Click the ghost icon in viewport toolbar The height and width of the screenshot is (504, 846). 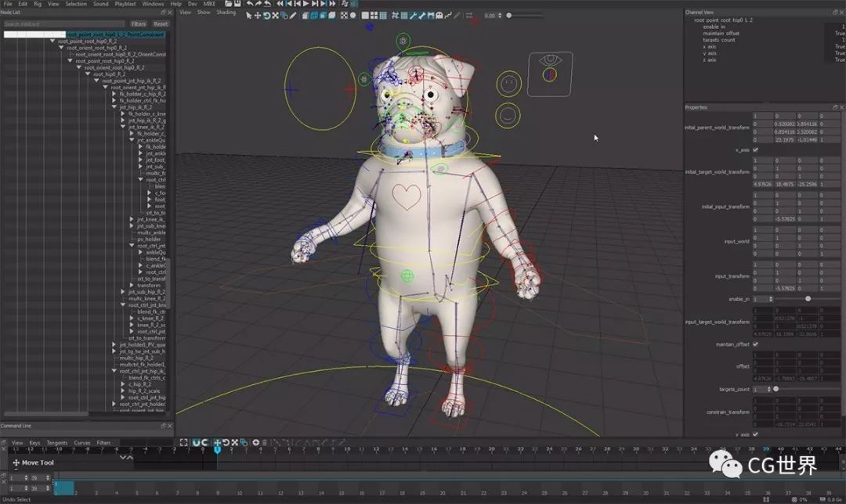(x=439, y=16)
